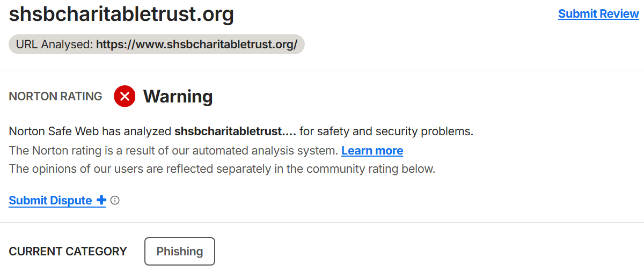Click the red X warning icon
644x272 pixels.
(125, 97)
